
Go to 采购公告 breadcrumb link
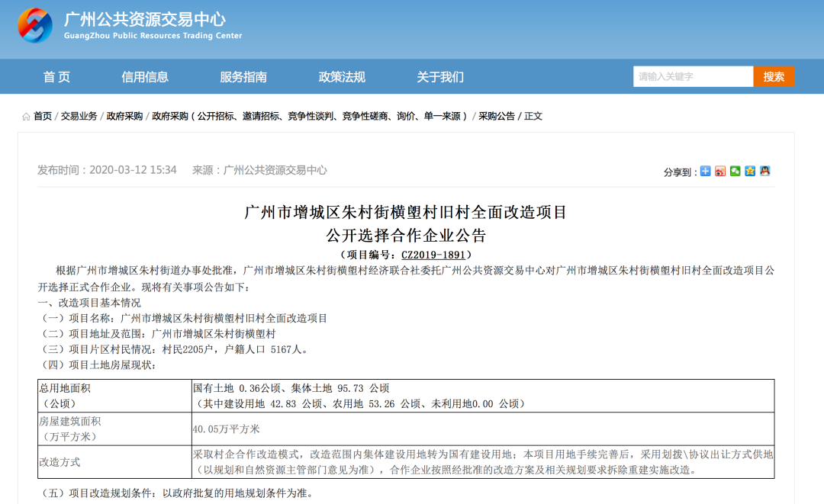coord(497,116)
